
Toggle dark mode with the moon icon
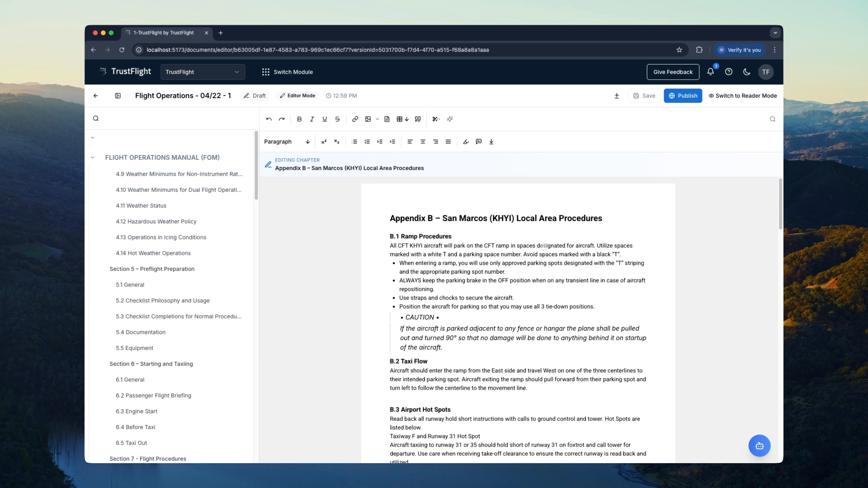[x=747, y=72]
